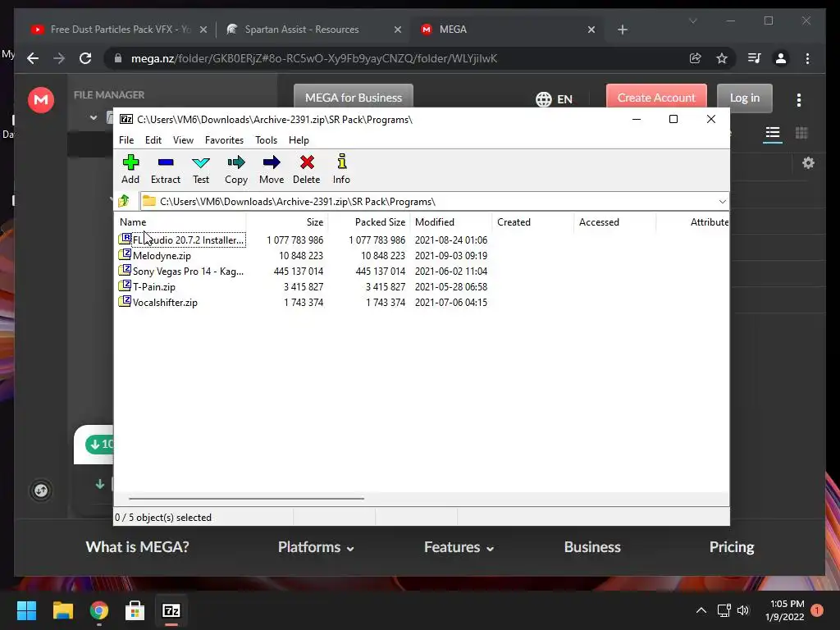Open a new Chrome tab
Screen dimensions: 840x630
(622, 30)
